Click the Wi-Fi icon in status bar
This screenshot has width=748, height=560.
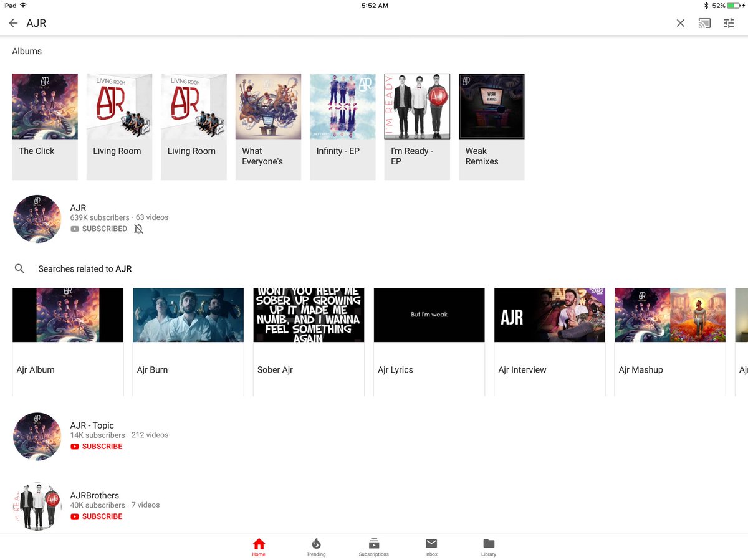(24, 6)
